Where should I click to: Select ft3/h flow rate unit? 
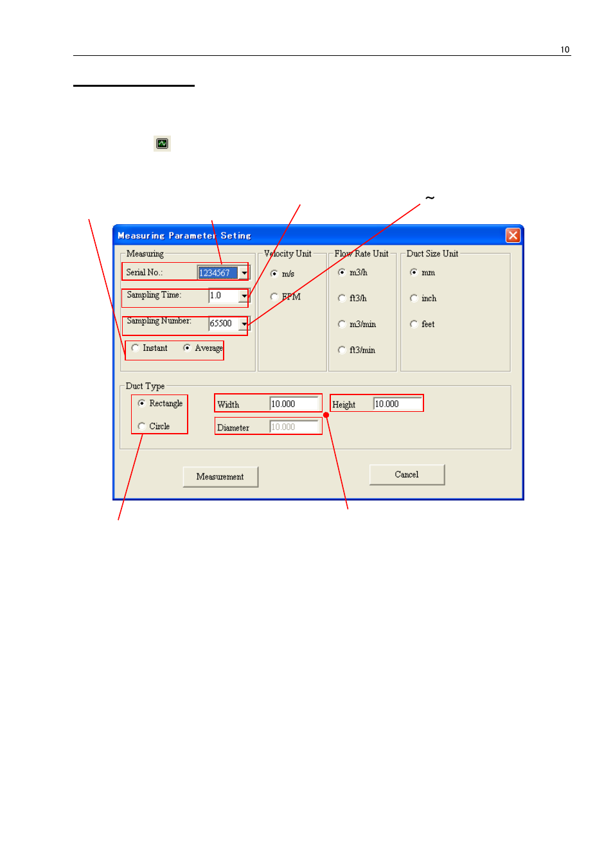click(x=342, y=297)
